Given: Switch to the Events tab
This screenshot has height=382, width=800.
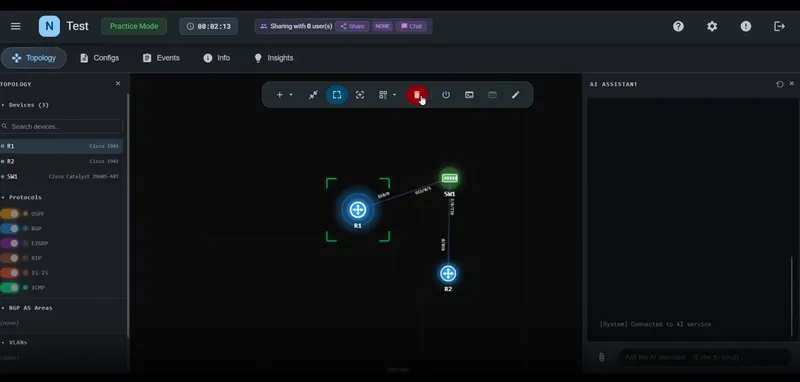Looking at the screenshot, I should (161, 58).
